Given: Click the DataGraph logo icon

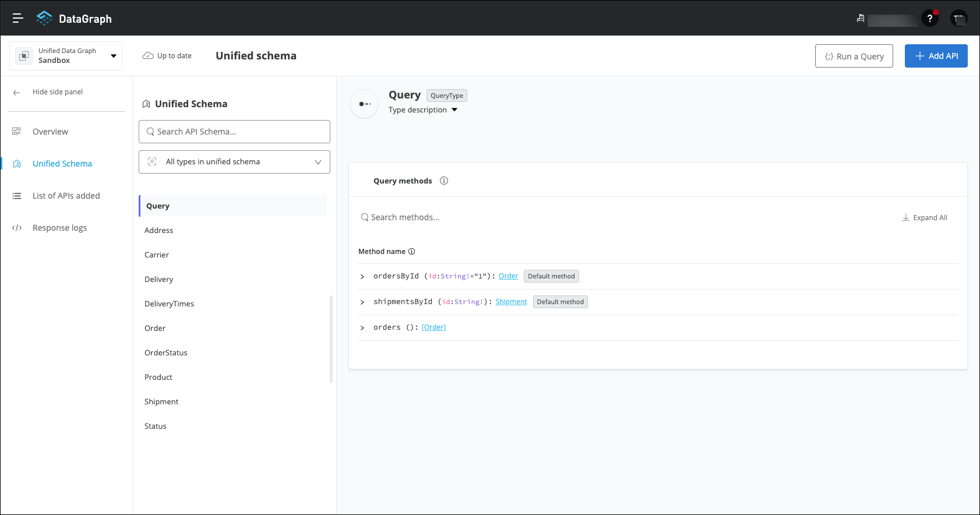Looking at the screenshot, I should point(44,18).
